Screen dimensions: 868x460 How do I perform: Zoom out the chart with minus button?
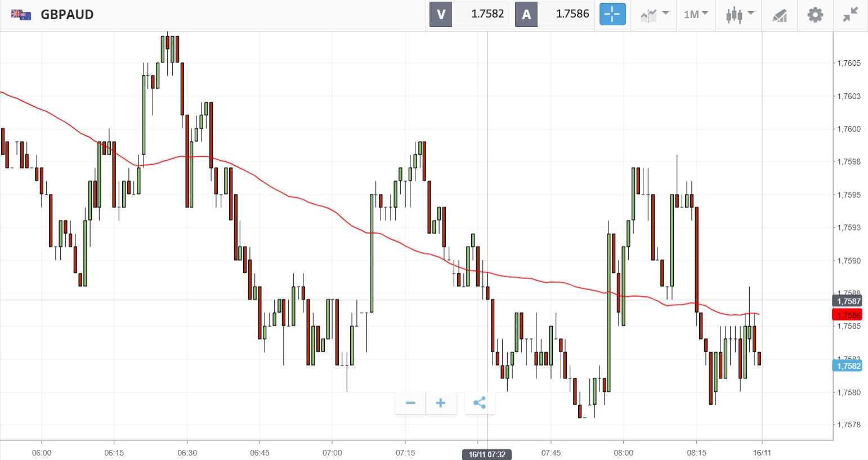pos(410,403)
